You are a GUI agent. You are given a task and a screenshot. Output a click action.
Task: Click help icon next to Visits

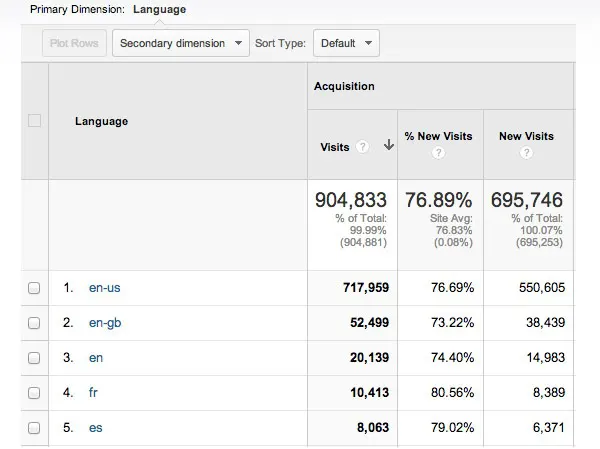[362, 147]
